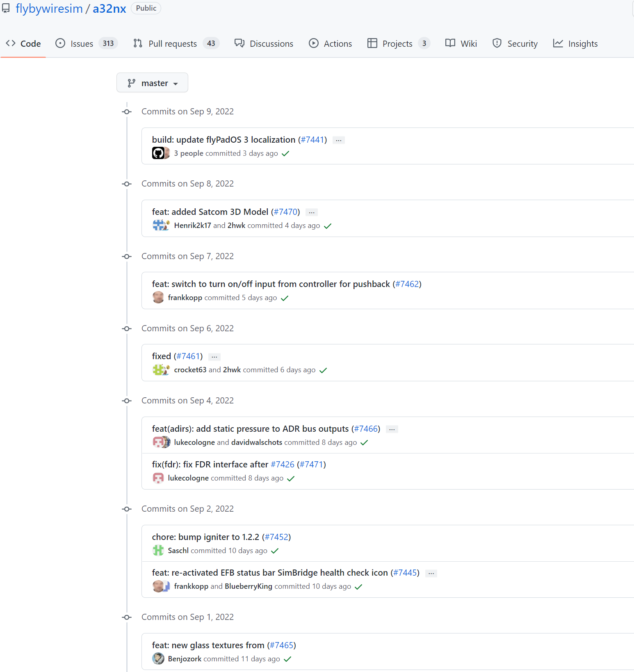The height and width of the screenshot is (672, 634).
Task: Click green checkmark on igniter bump commit
Action: click(275, 551)
